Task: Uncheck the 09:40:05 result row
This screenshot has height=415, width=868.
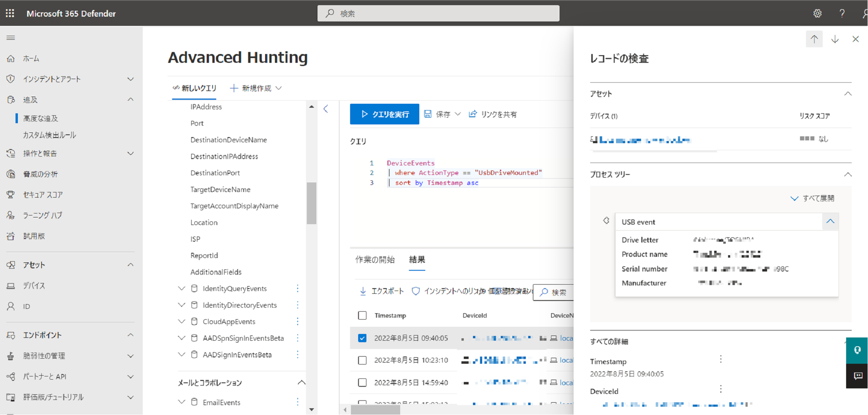Action: 362,338
